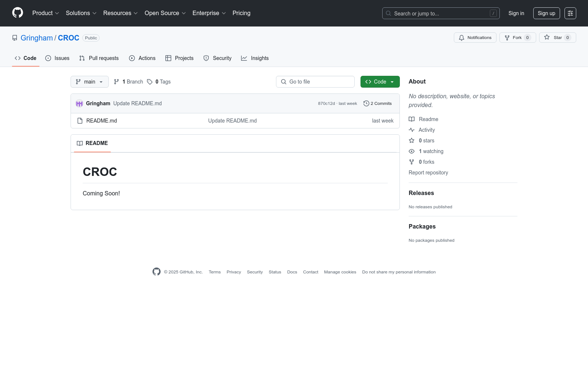Image resolution: width=588 pixels, height=368 pixels.
Task: Open the Actions tab
Action: click(142, 58)
